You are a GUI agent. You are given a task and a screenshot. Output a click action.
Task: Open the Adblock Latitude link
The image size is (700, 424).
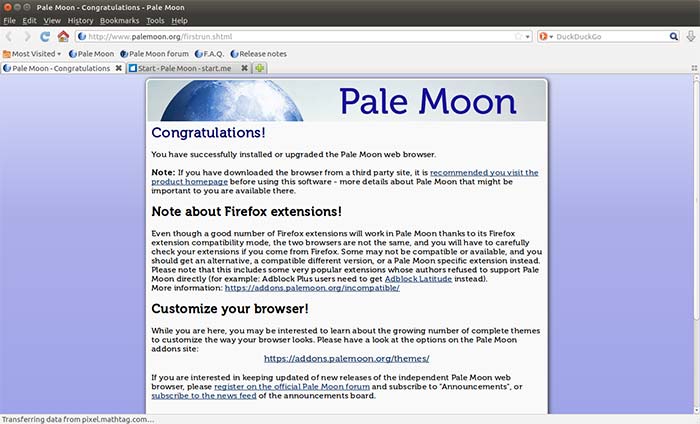pyautogui.click(x=418, y=279)
